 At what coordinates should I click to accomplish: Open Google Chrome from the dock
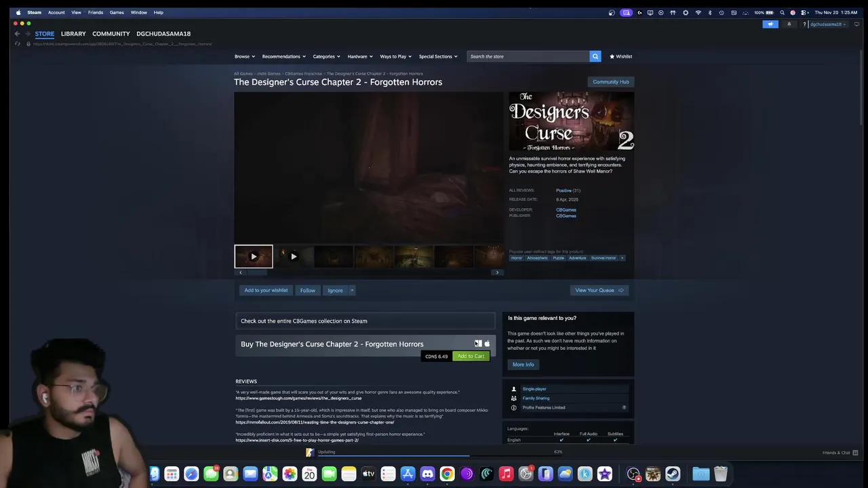[447, 474]
